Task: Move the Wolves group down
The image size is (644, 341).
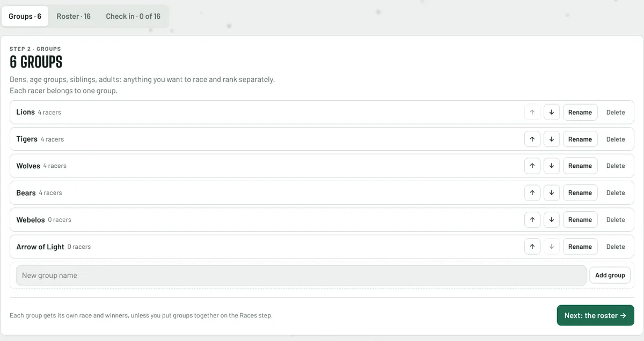Action: point(552,166)
